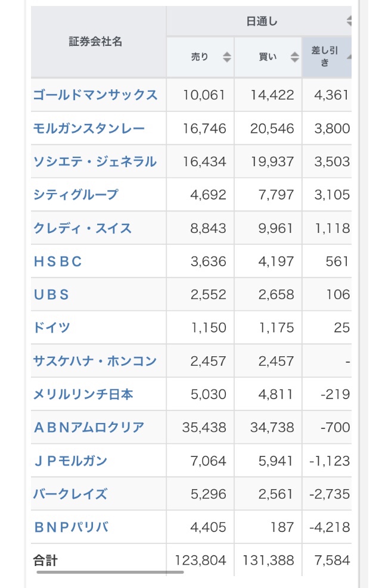The height and width of the screenshot is (588, 379).
Task: Sort by 差し引き column arrow icon
Action: coord(349,57)
